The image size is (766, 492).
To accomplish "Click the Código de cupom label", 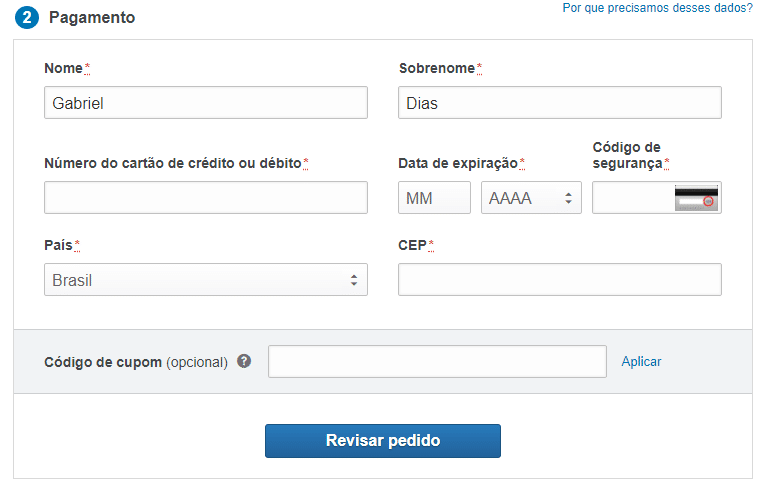I will [103, 362].
